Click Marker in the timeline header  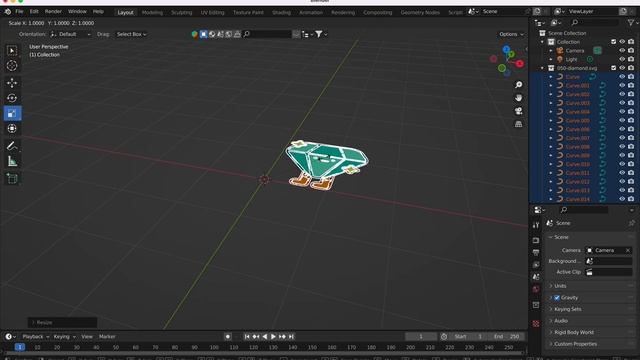pyautogui.click(x=107, y=337)
